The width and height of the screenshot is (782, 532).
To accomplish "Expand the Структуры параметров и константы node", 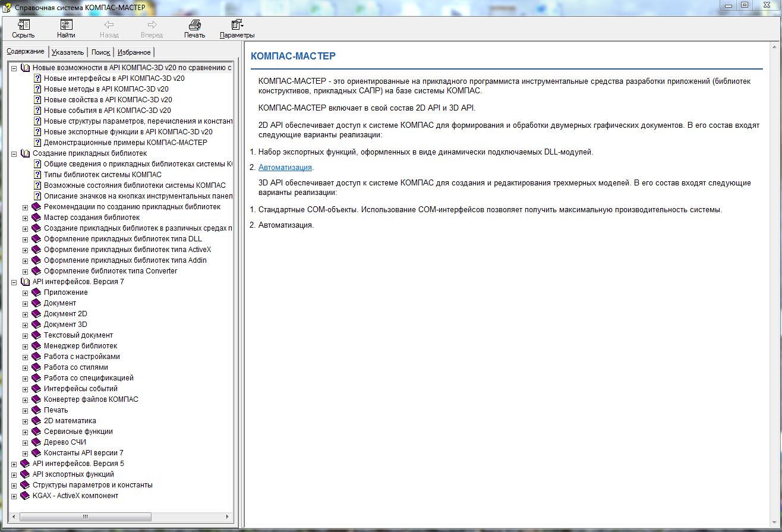I will [14, 486].
